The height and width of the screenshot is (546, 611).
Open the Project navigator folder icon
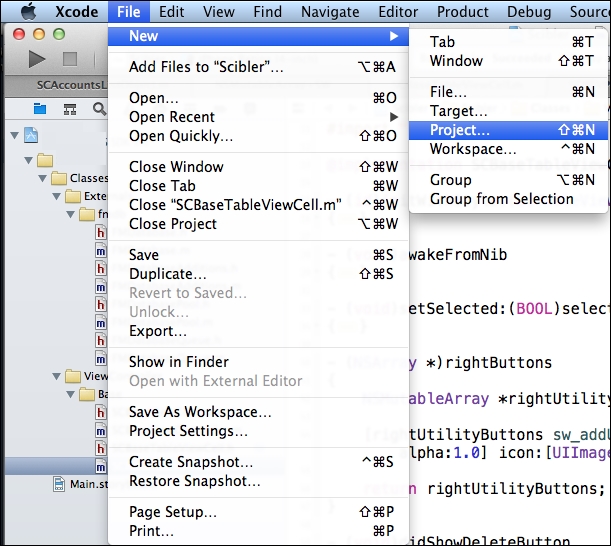tap(40, 109)
